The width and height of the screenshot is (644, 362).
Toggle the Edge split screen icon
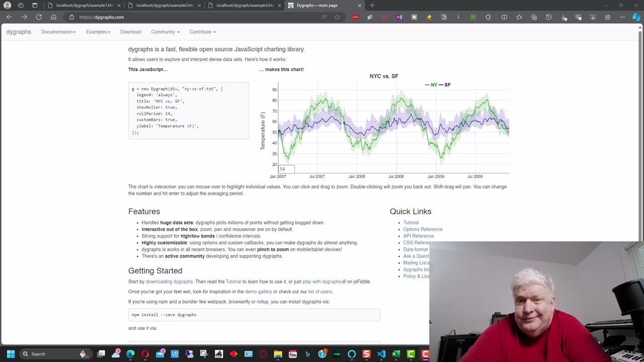(x=504, y=17)
